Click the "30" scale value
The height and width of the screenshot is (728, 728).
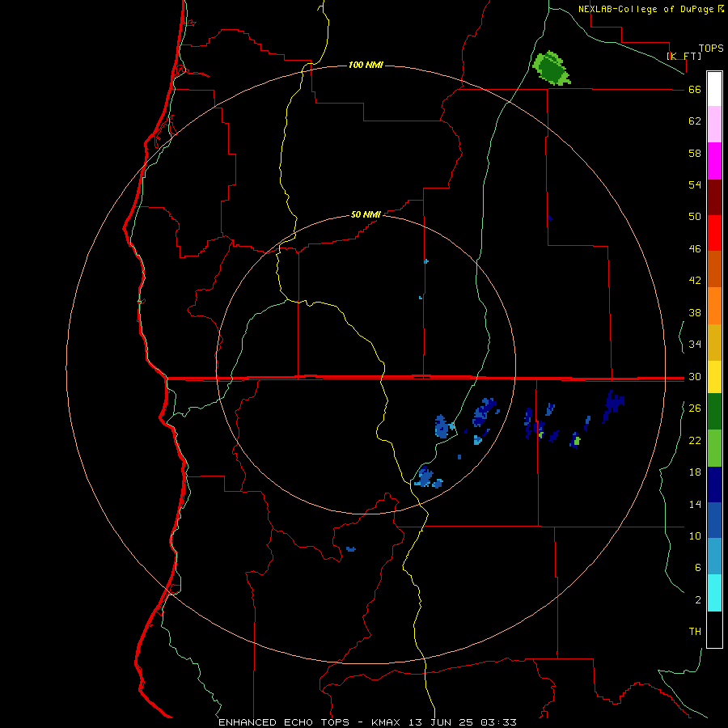click(695, 376)
